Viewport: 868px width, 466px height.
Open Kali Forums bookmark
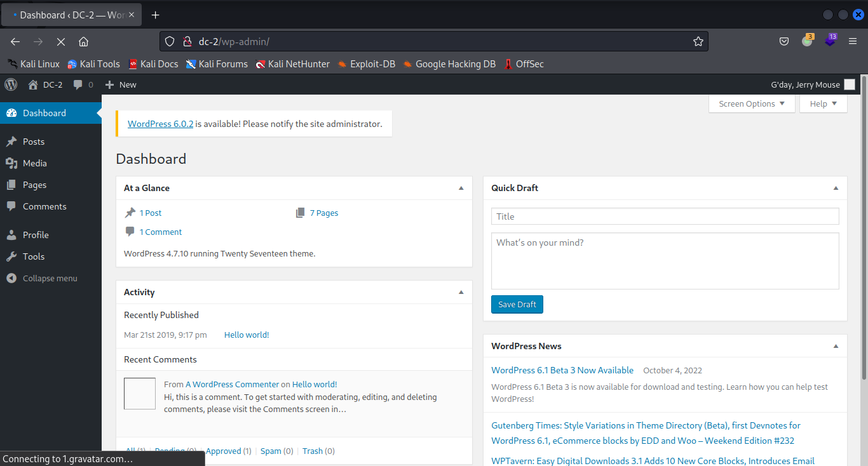pyautogui.click(x=217, y=63)
